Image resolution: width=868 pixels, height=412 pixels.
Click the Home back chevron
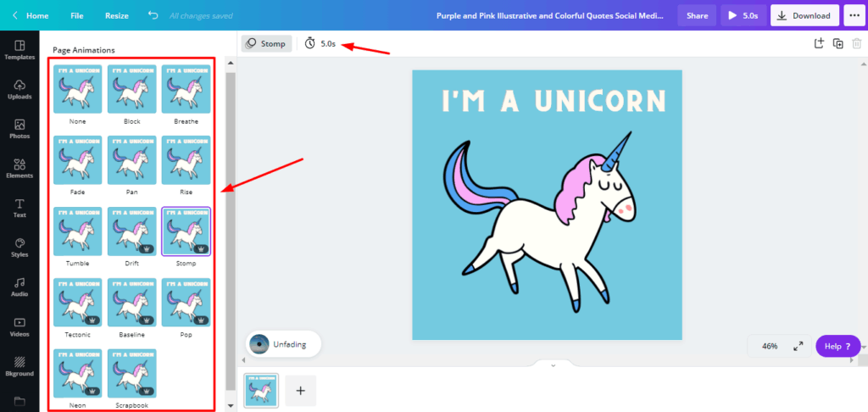click(x=15, y=15)
